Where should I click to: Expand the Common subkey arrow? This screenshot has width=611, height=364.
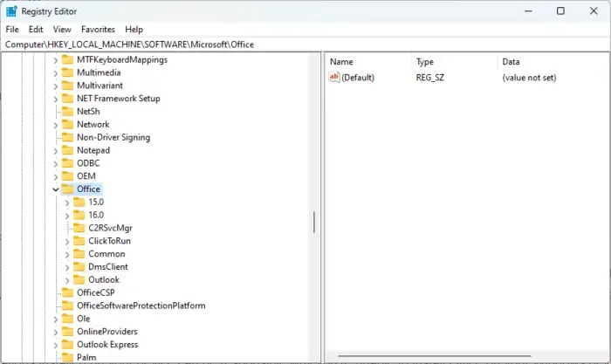[68, 254]
